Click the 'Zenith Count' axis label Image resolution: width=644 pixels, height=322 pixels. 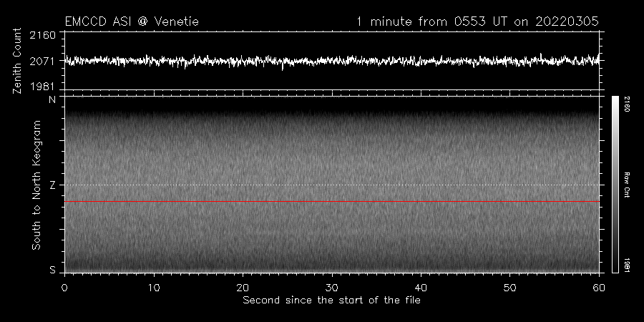click(x=17, y=61)
